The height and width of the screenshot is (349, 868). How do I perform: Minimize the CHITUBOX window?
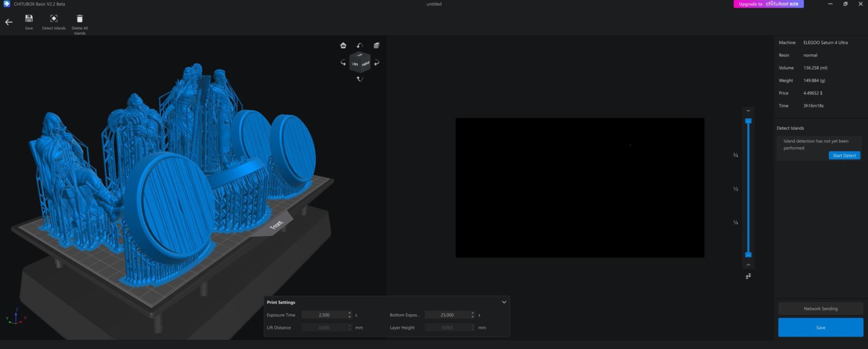[830, 4]
